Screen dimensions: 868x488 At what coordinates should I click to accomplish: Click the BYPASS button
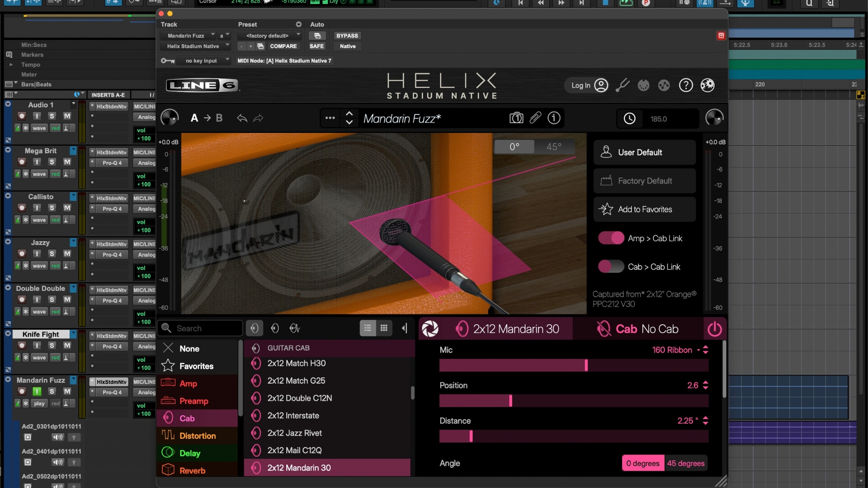click(x=347, y=36)
